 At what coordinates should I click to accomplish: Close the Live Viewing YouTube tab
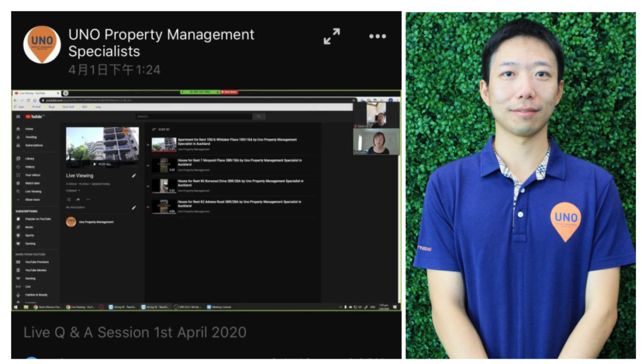(x=58, y=93)
